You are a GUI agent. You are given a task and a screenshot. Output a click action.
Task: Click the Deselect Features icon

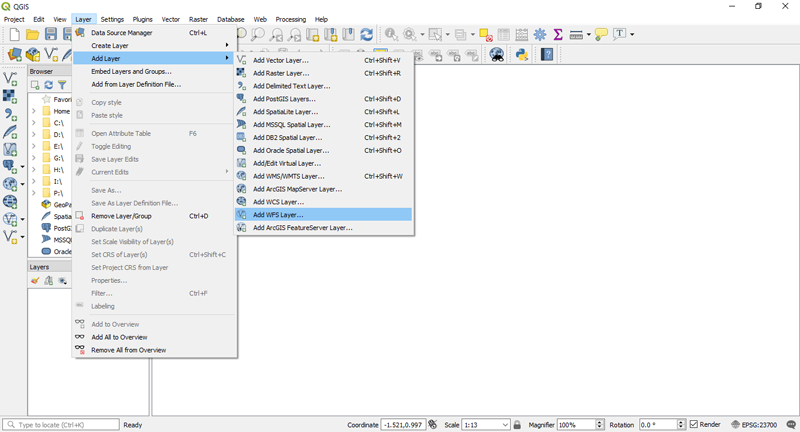point(485,34)
